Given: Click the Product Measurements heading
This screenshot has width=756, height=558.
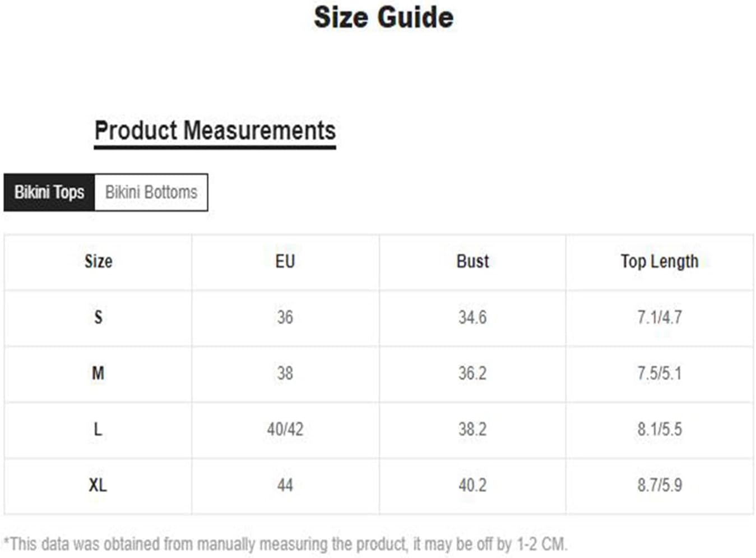Looking at the screenshot, I should [215, 131].
